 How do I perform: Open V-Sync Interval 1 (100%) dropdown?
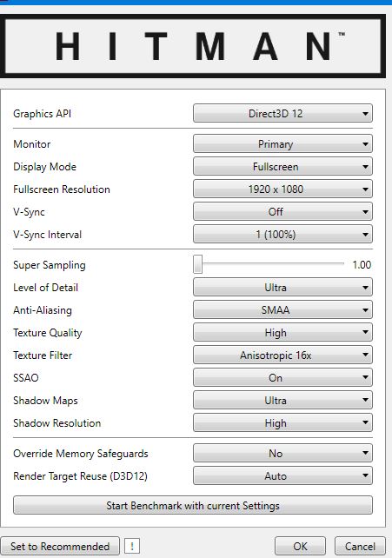pyautogui.click(x=282, y=235)
